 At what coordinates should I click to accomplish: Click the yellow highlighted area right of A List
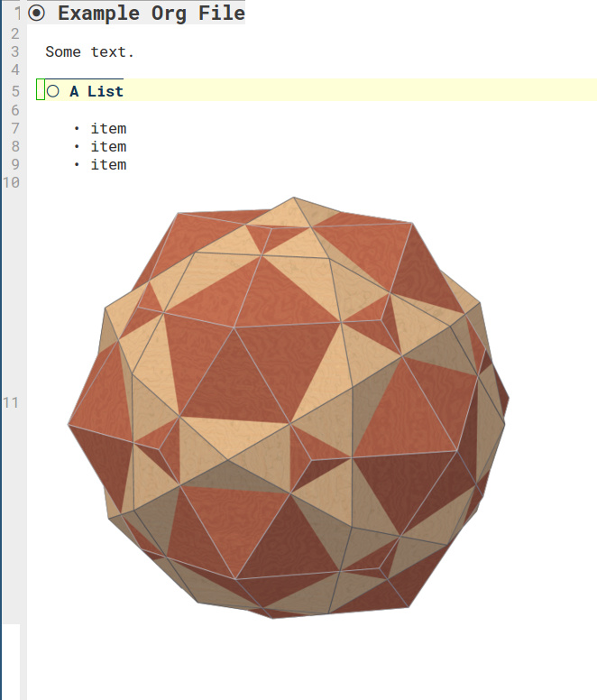[361, 91]
